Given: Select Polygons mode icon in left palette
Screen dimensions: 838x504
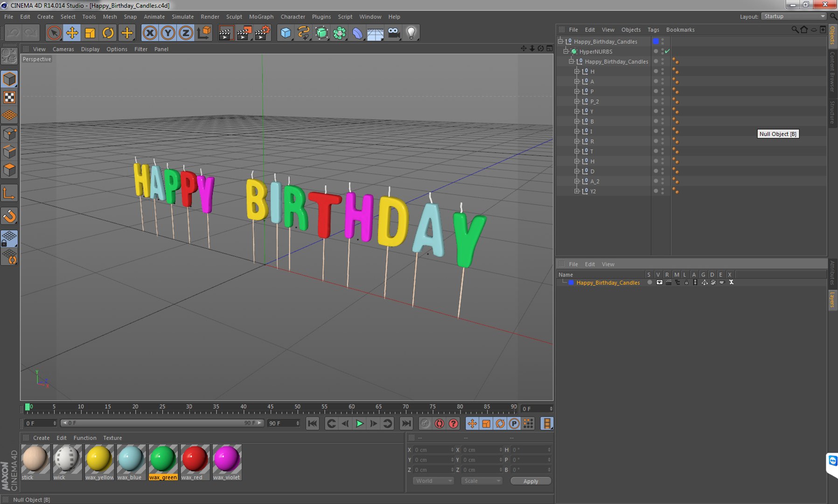Looking at the screenshot, I should [9, 170].
